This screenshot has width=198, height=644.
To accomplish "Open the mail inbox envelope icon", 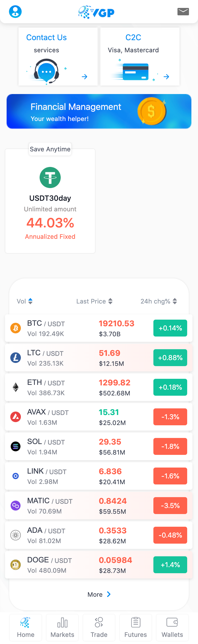I will [x=183, y=12].
